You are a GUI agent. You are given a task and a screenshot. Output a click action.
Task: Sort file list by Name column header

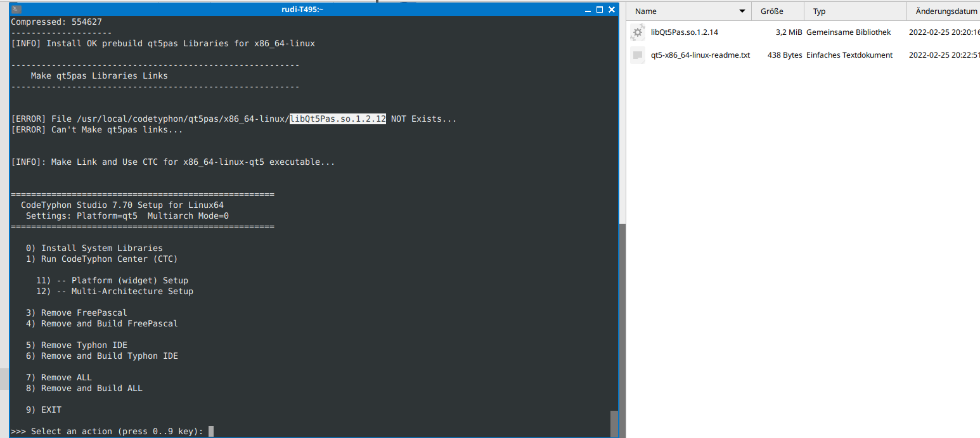click(x=690, y=11)
